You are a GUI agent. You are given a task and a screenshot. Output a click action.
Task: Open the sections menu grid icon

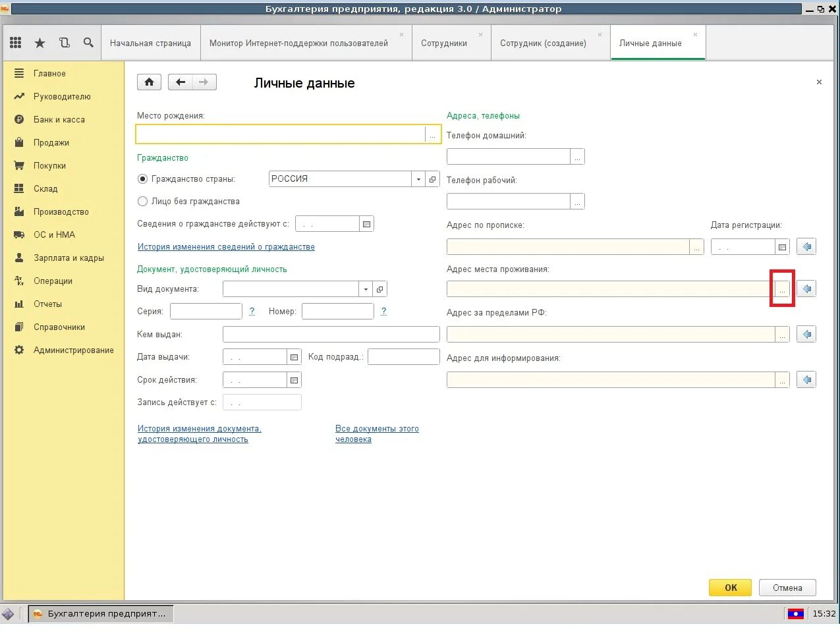16,43
